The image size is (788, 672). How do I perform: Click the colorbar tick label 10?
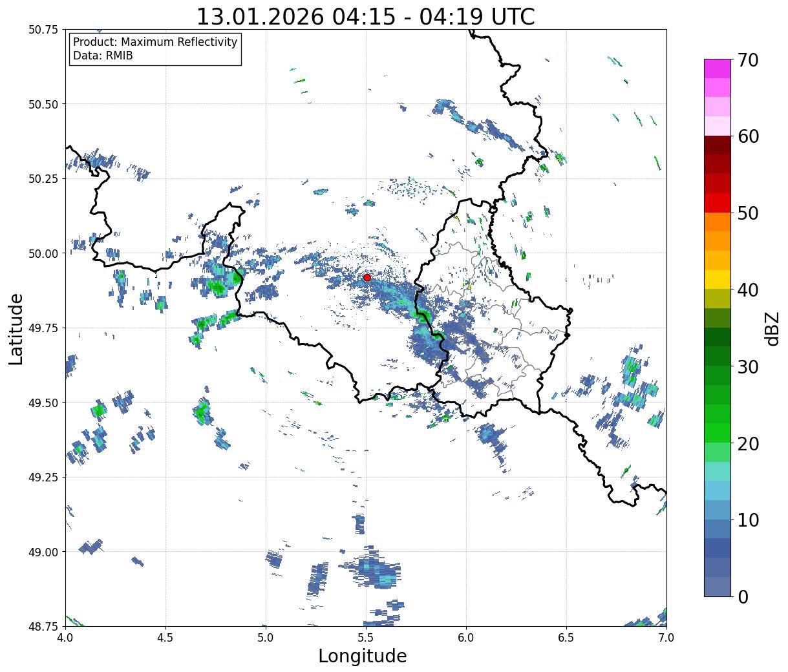pyautogui.click(x=749, y=520)
